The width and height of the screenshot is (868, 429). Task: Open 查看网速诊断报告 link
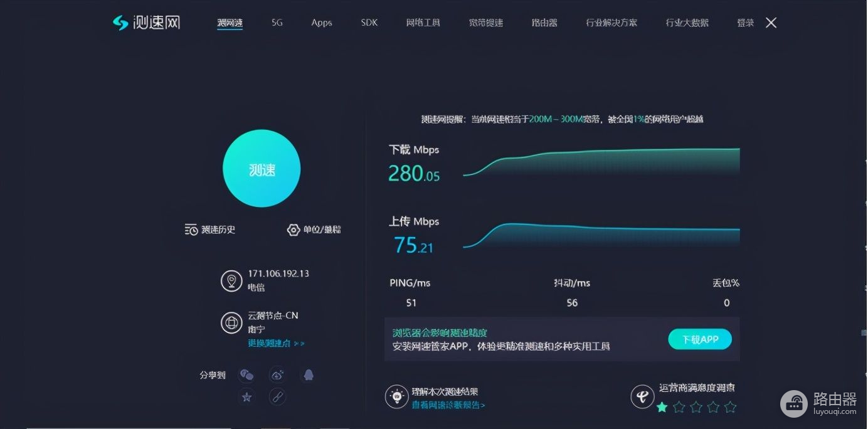click(x=448, y=405)
